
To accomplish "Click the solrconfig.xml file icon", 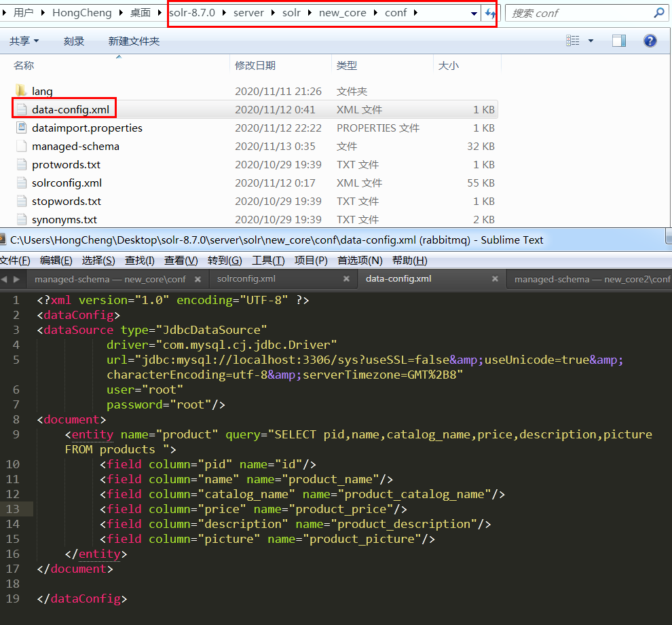I will [x=22, y=183].
